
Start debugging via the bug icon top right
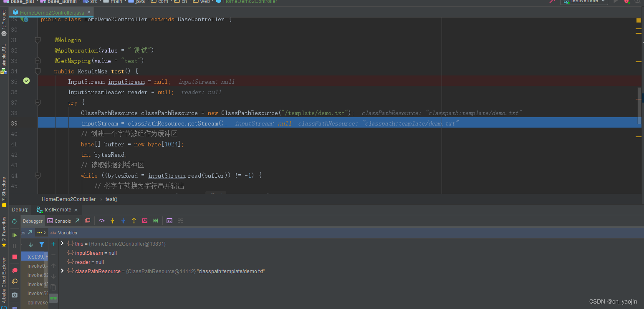tap(627, 2)
